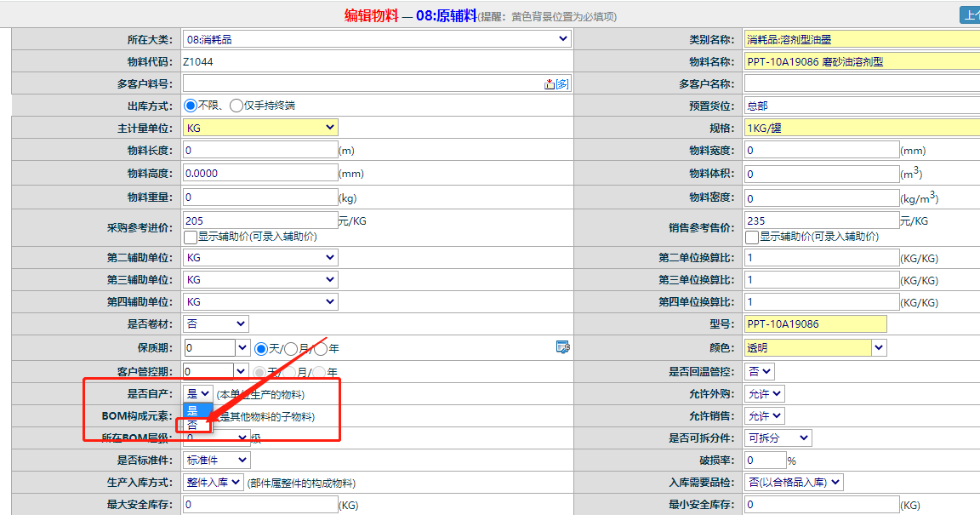This screenshot has height=515, width=980.
Task: Open the 是否可拆分件 dropdown
Action: click(x=778, y=438)
